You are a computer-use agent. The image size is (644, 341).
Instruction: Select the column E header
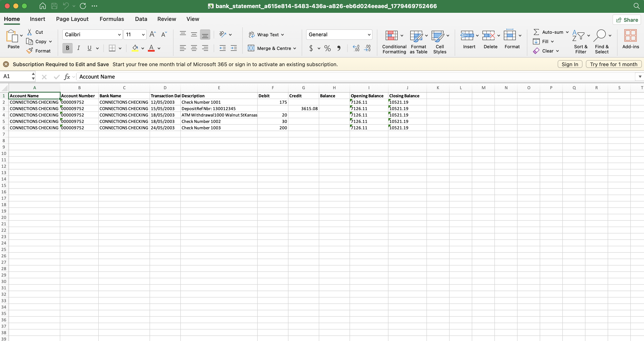point(219,88)
